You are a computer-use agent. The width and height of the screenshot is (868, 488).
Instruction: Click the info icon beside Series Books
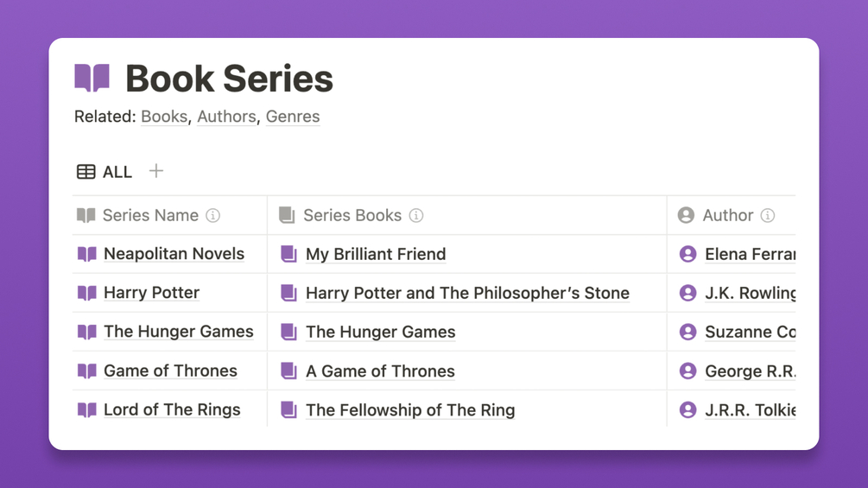[x=416, y=215]
